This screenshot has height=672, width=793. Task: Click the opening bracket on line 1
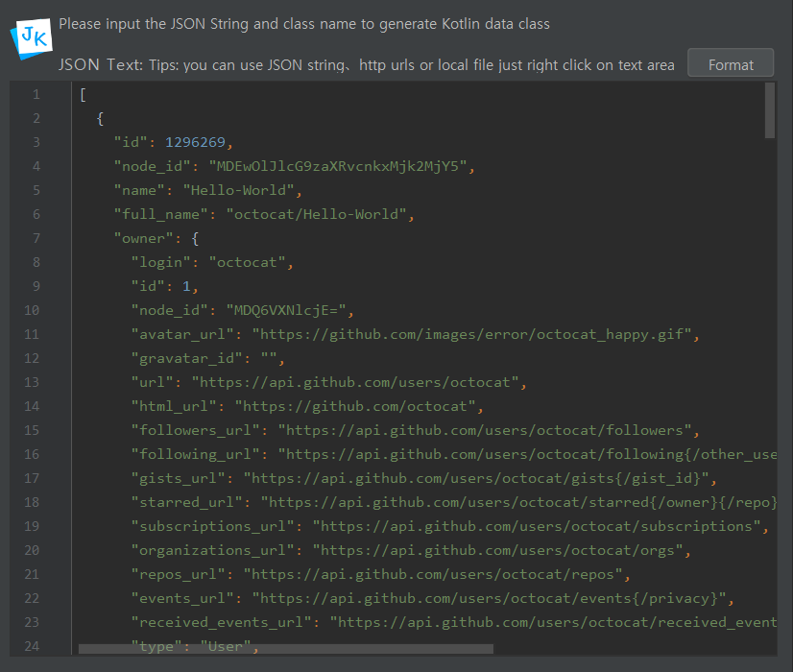coord(83,94)
